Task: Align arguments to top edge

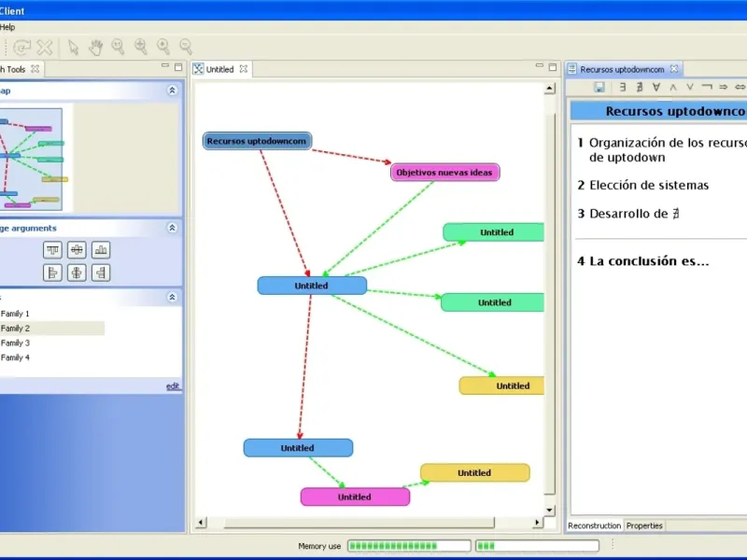Action: coord(52,249)
